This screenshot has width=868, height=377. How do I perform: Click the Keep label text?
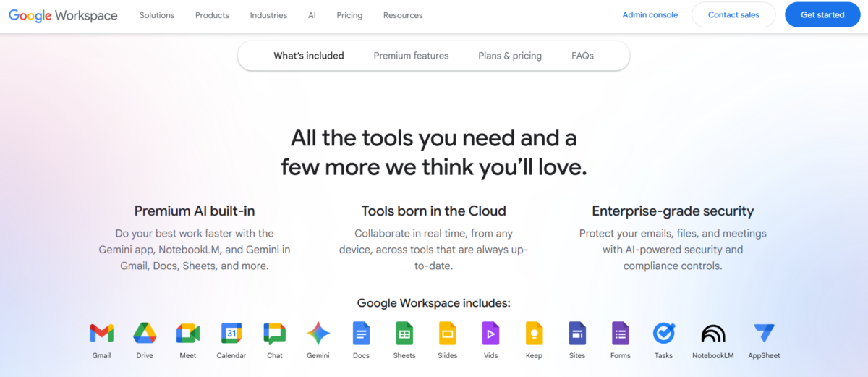coord(534,355)
